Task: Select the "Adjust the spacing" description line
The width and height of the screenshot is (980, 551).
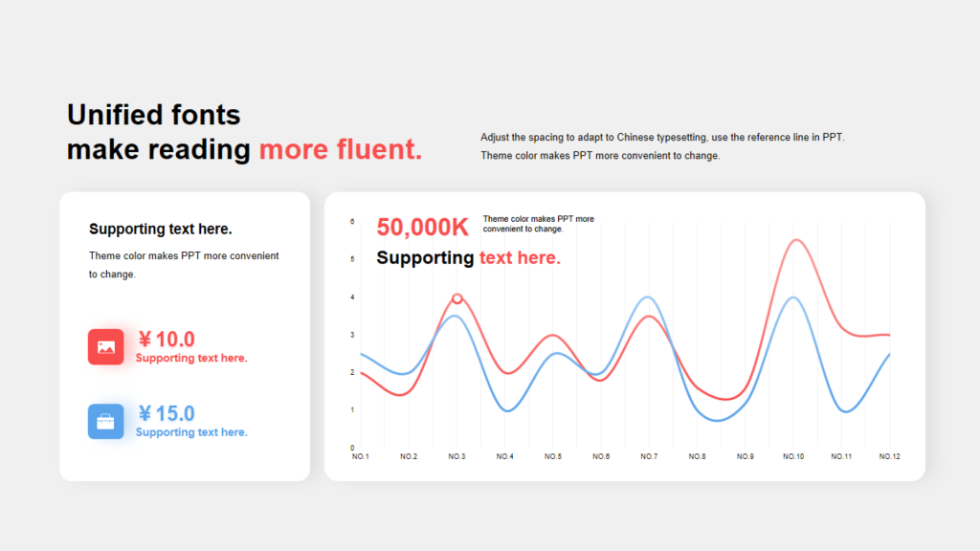Action: pos(662,138)
